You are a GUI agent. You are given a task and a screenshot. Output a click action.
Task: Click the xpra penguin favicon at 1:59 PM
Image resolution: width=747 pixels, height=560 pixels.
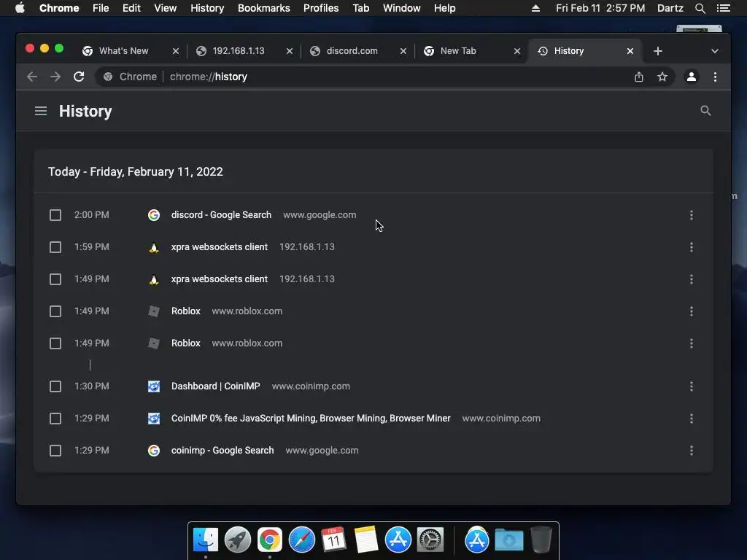[153, 247]
